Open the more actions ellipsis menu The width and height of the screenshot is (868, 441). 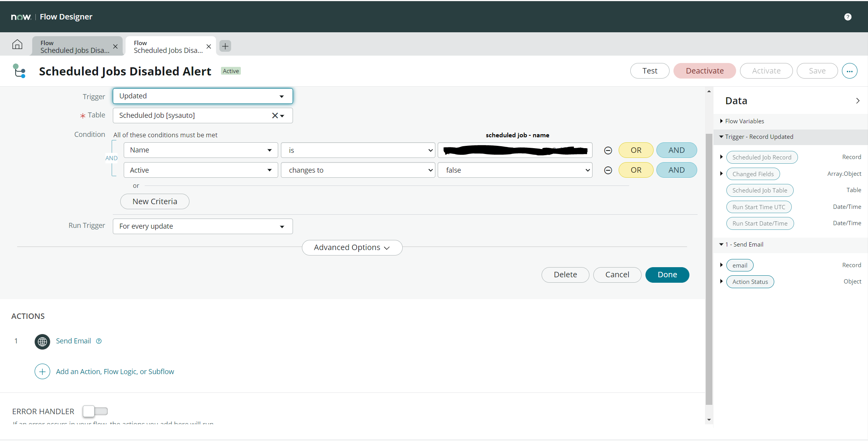tap(850, 71)
